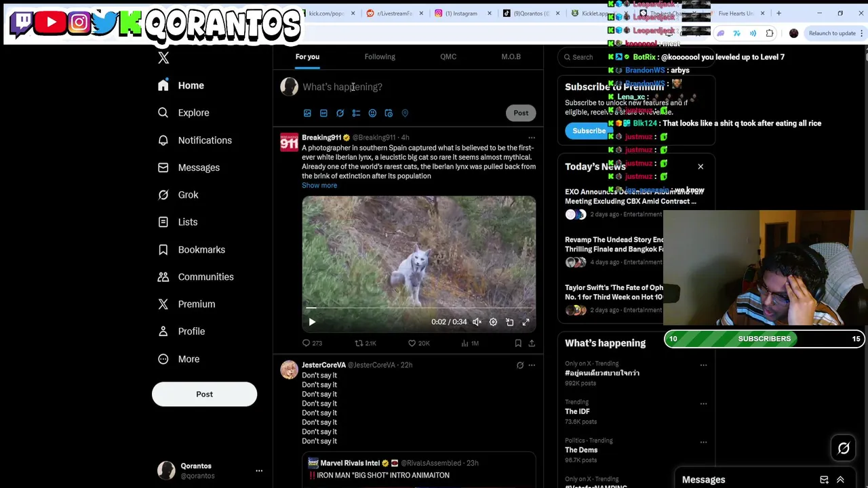Open Explore in the sidebar
Viewport: 868px width, 488px height.
pos(183,113)
